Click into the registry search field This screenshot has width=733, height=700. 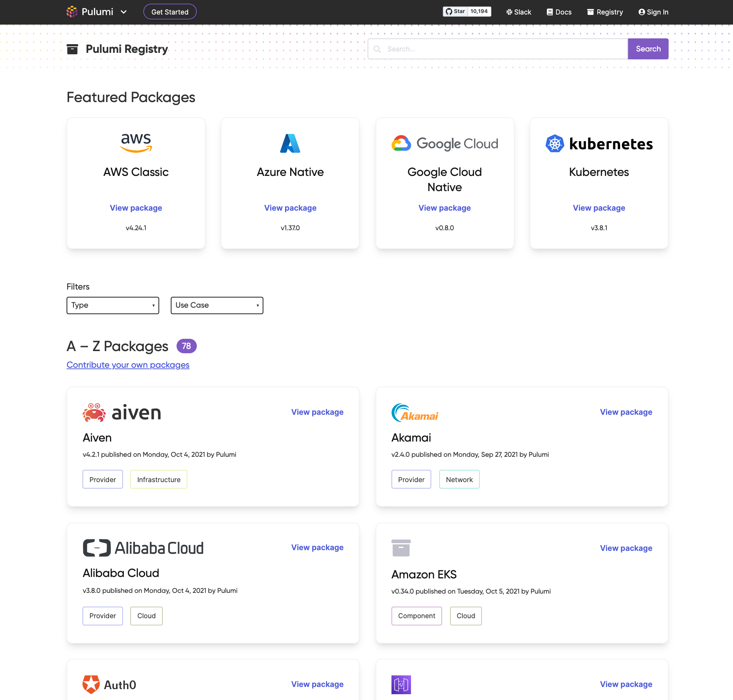[497, 49]
